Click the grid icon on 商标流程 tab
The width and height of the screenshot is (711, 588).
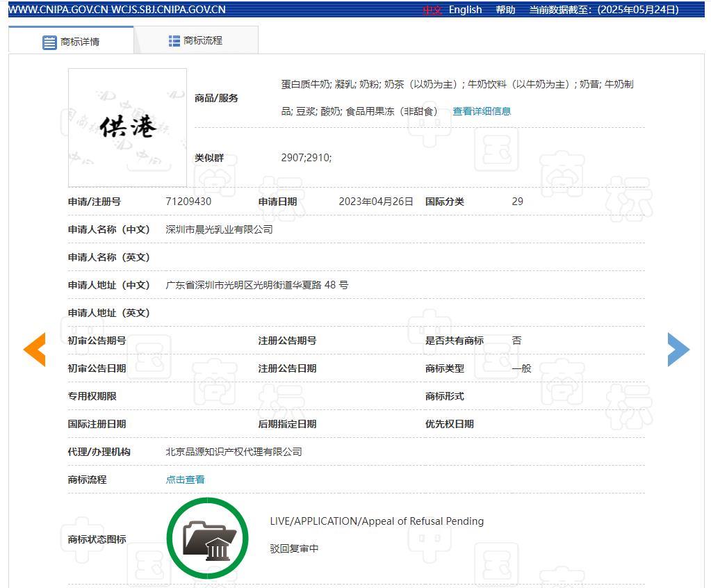(174, 41)
